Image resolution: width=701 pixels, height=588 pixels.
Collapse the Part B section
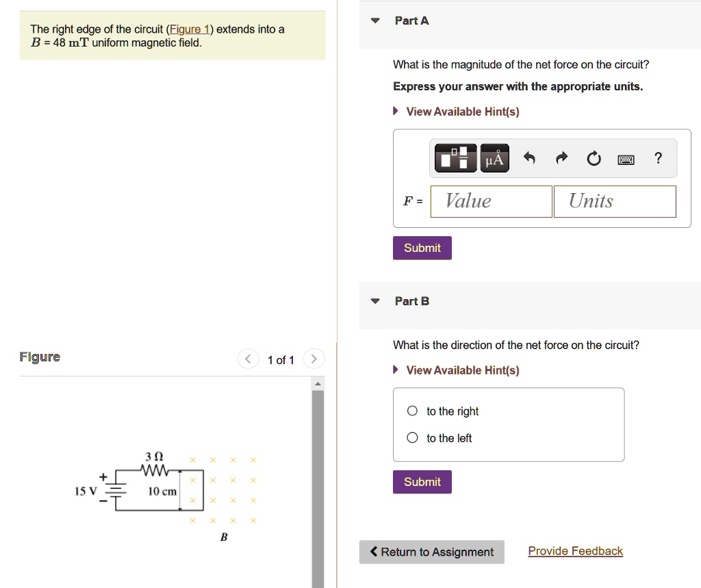(374, 301)
